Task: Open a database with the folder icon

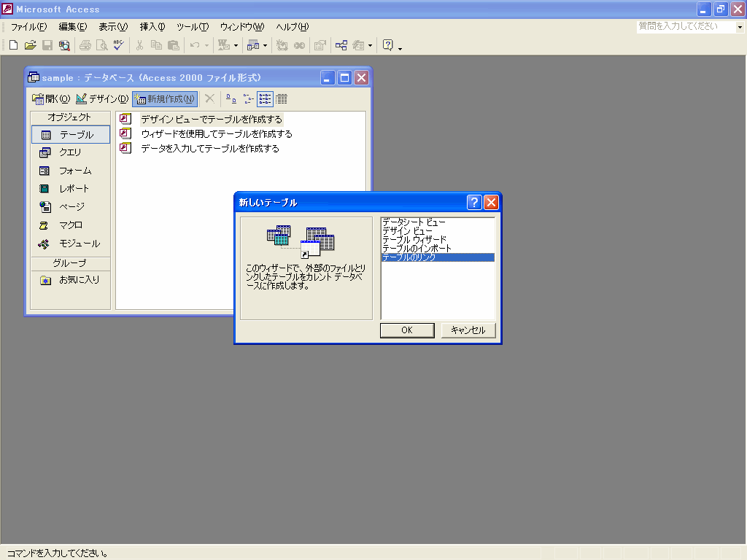Action: [x=30, y=45]
